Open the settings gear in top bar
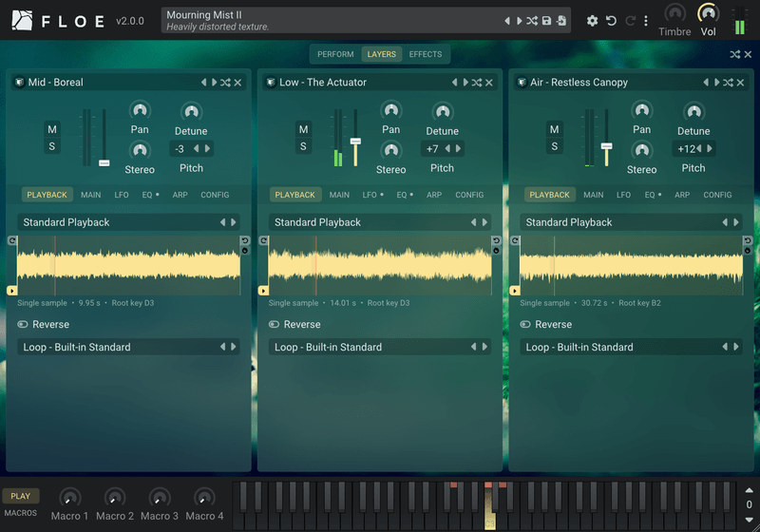 592,21
